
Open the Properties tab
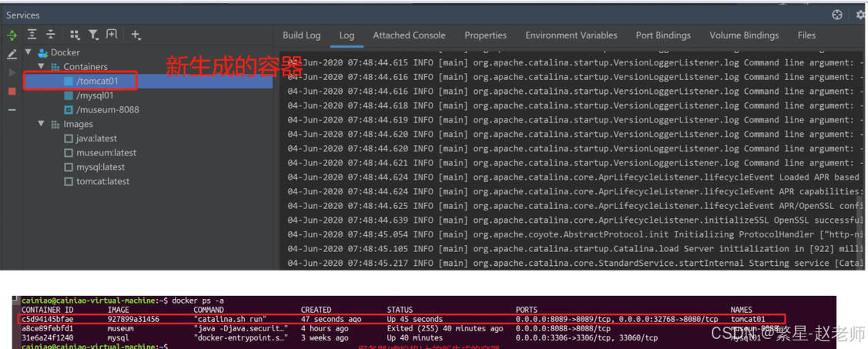tap(486, 35)
